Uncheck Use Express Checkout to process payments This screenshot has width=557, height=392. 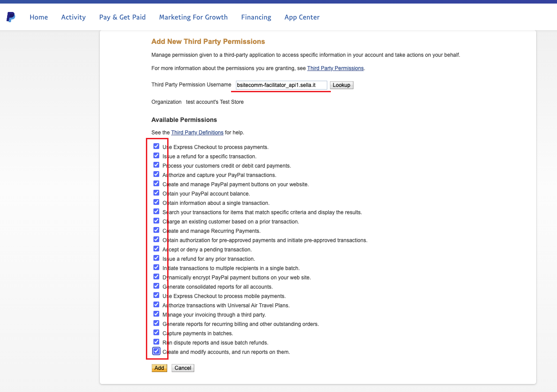[x=156, y=146]
